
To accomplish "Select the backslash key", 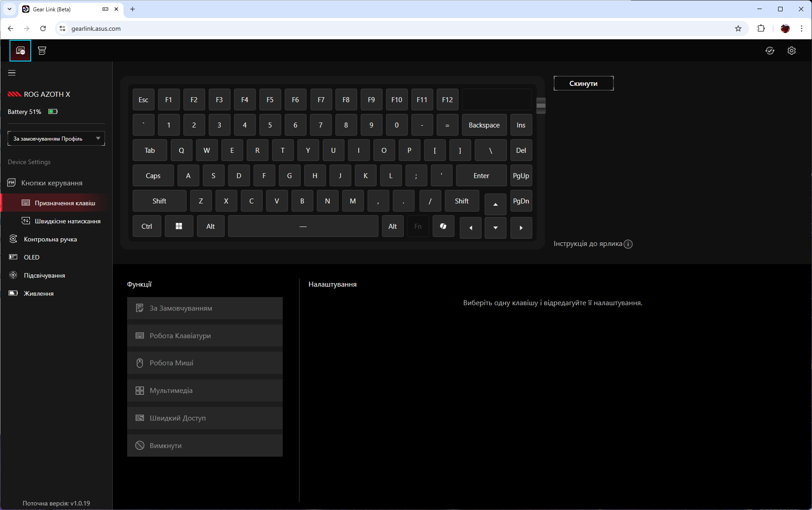I will click(490, 150).
